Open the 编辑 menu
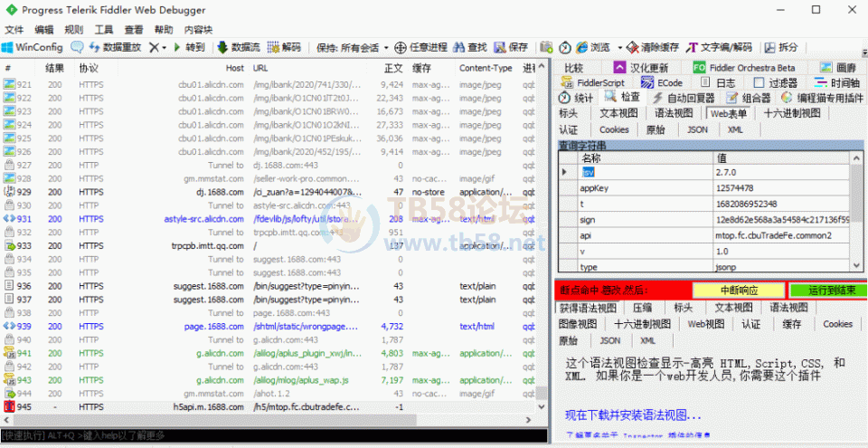Viewport: 868px width, 448px height. [44, 29]
